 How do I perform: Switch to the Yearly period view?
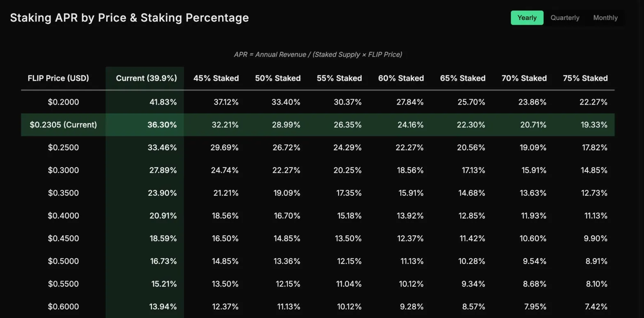coord(527,18)
